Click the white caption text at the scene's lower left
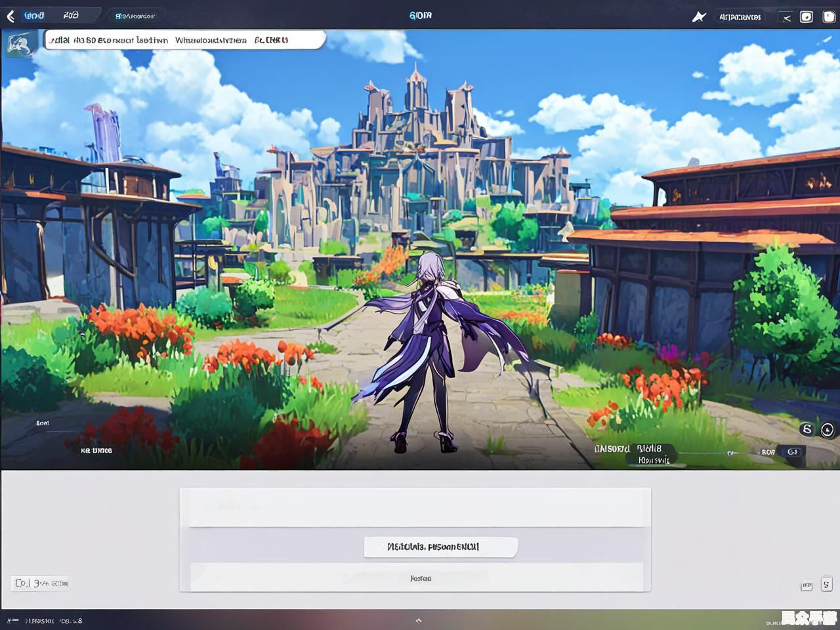840x630 pixels. point(96,451)
